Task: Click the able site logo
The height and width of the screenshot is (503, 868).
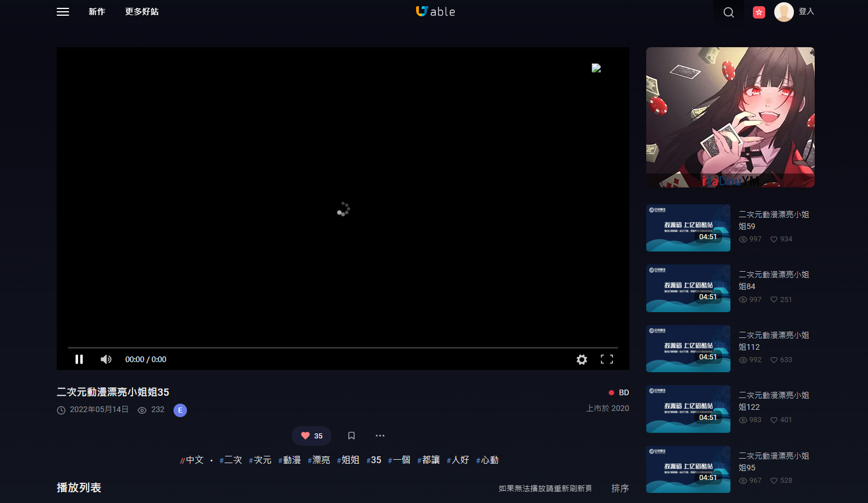Action: click(x=435, y=11)
